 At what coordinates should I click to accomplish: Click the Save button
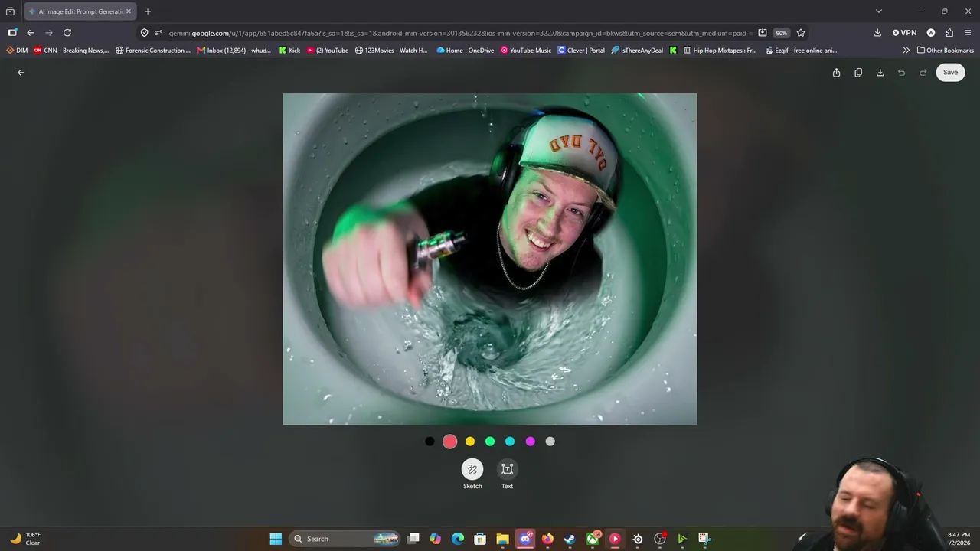[950, 73]
